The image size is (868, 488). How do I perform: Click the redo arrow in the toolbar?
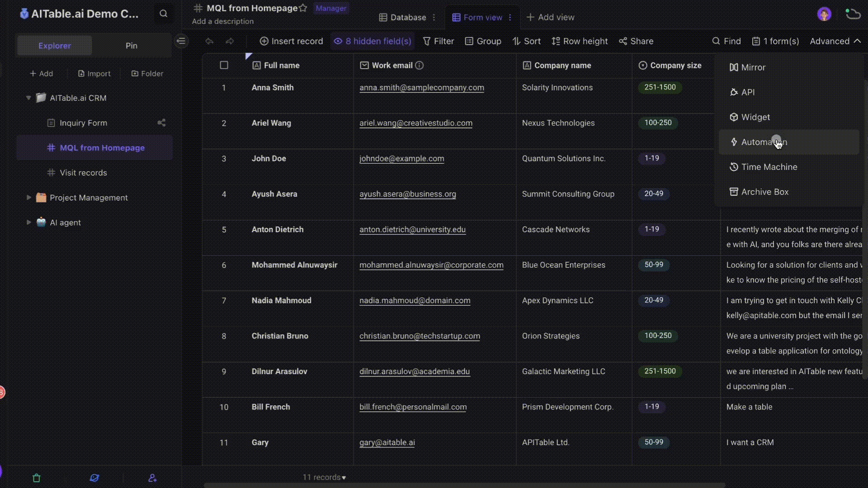tap(230, 41)
